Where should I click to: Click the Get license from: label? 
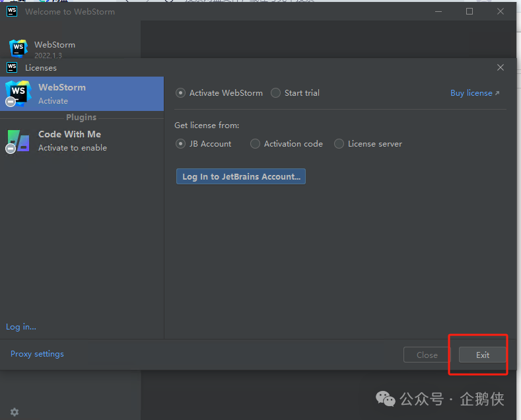click(207, 125)
